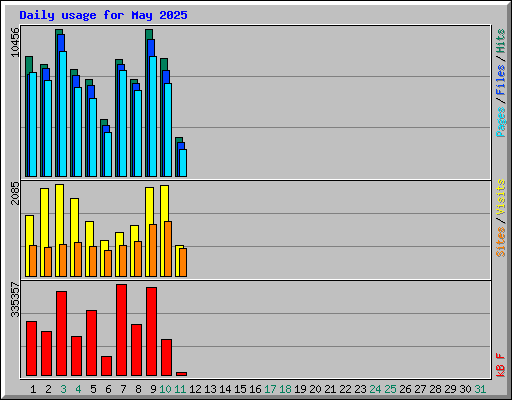
Task: Select day 20 on the x-axis
Action: pyautogui.click(x=315, y=389)
